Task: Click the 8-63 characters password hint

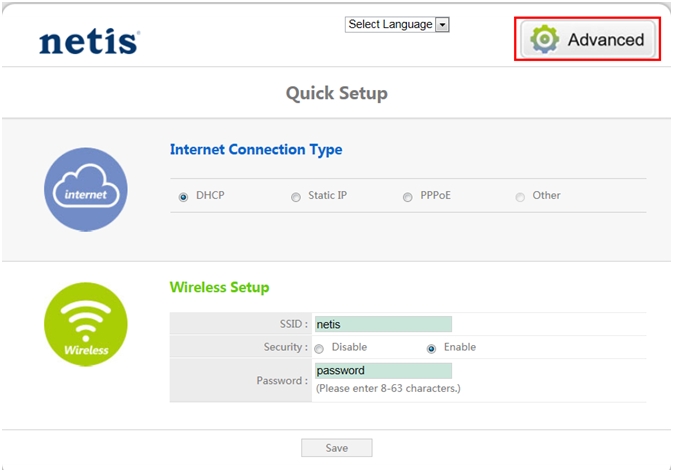Action: (x=388, y=388)
